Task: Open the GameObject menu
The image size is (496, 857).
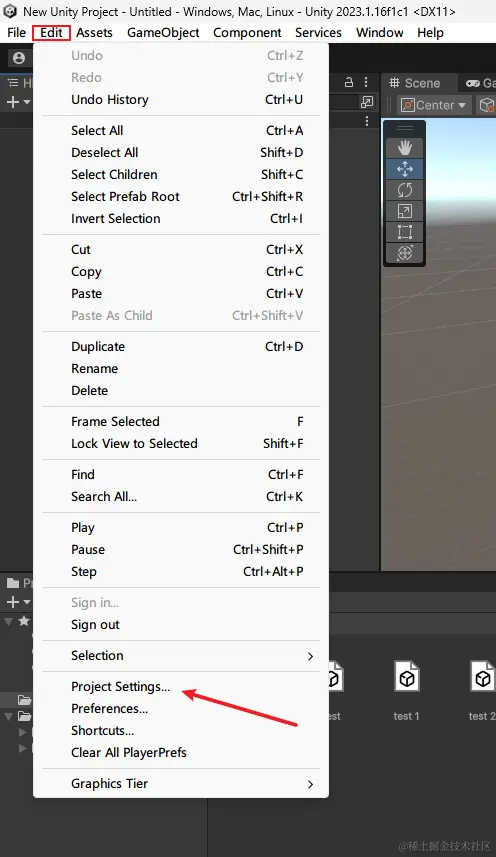Action: (163, 33)
